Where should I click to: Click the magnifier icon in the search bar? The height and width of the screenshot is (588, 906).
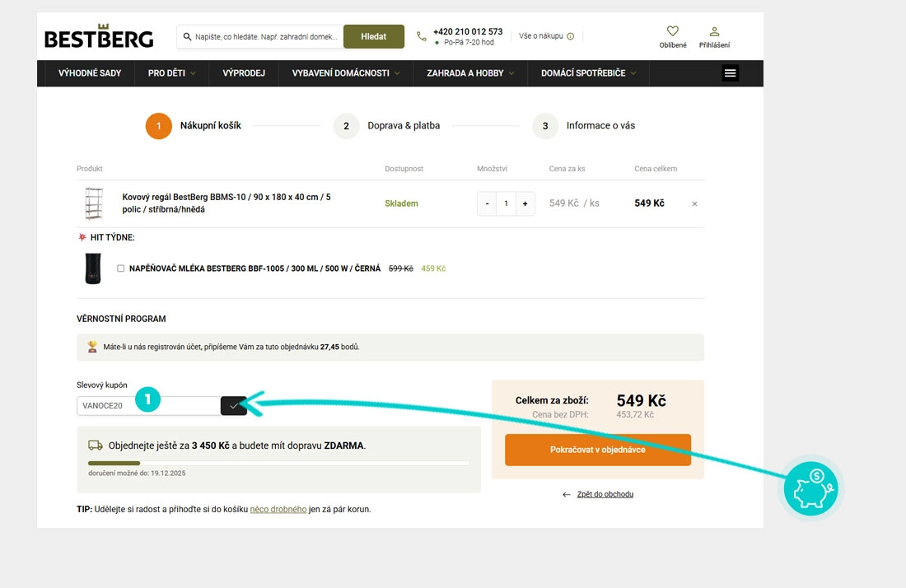(x=188, y=36)
